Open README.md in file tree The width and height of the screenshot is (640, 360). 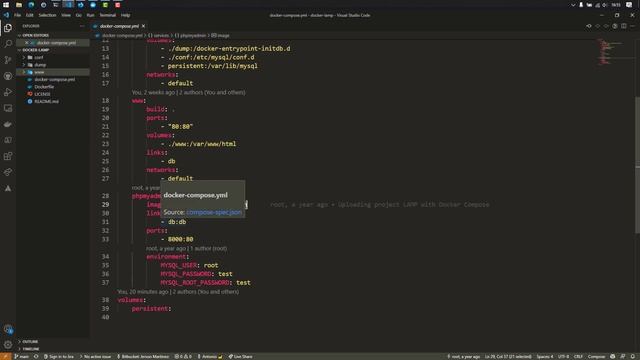(x=46, y=102)
